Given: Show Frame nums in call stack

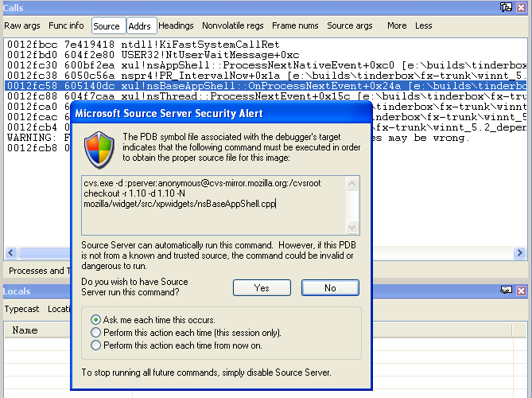Looking at the screenshot, I should click(296, 26).
